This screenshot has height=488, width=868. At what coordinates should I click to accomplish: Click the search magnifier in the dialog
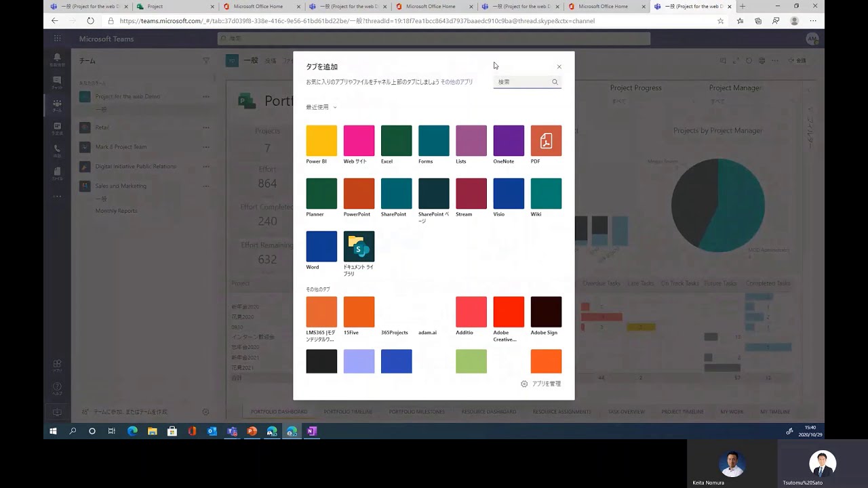click(555, 82)
